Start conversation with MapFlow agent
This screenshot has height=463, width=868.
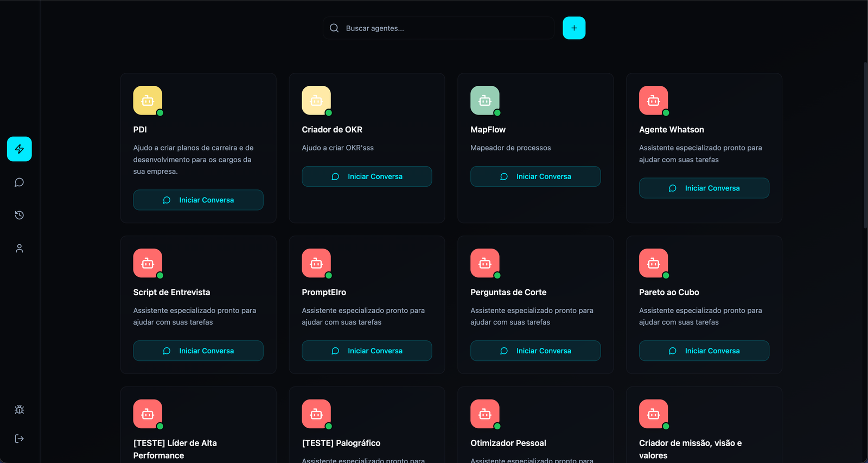[x=535, y=176]
